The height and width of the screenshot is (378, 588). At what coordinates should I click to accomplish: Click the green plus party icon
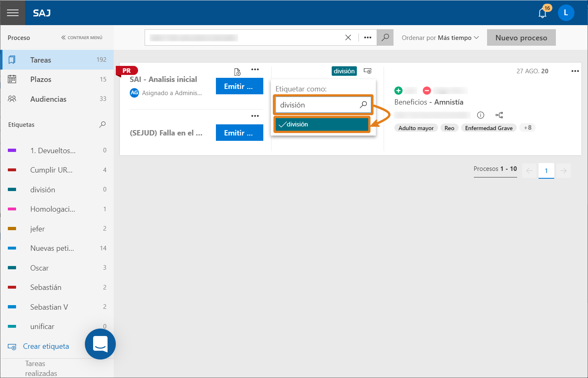398,91
